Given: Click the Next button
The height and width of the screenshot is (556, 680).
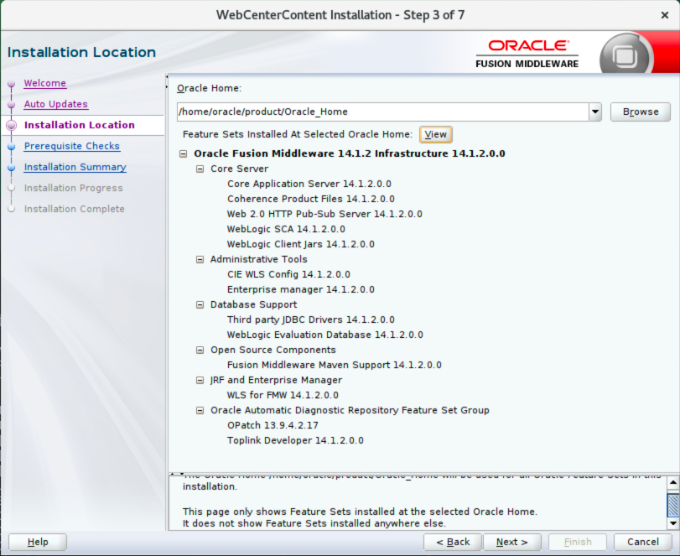Looking at the screenshot, I should 512,542.
